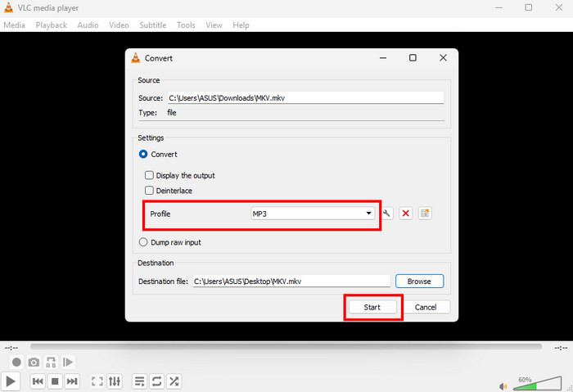The width and height of the screenshot is (573, 392).
Task: Open the Video menu
Action: coord(119,25)
